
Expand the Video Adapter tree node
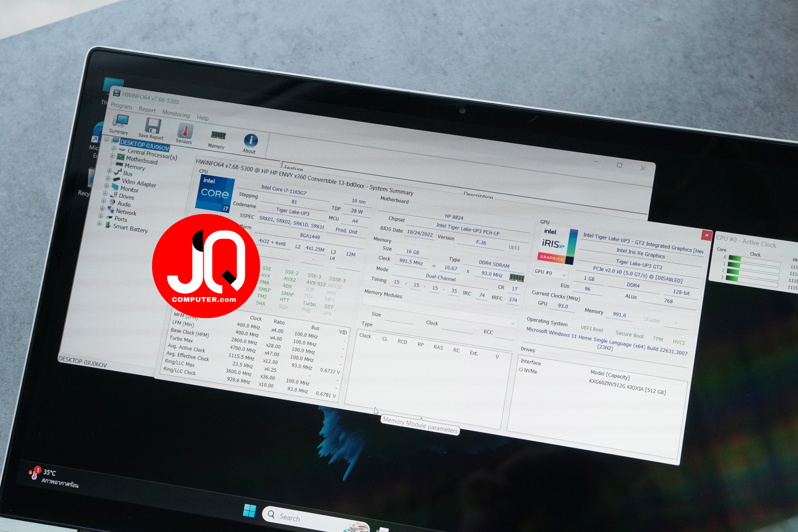point(108,178)
